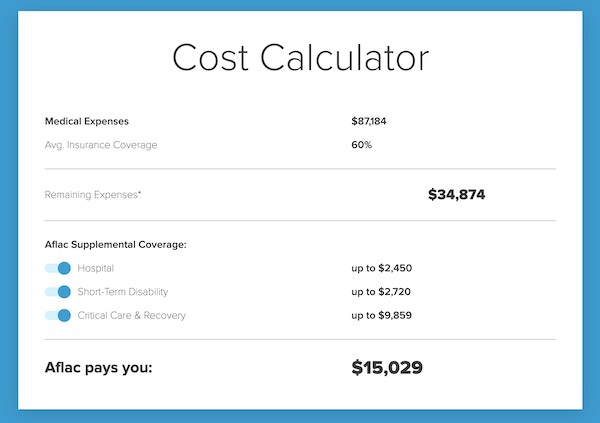Click the Short-Term Disability label
Image resolution: width=600 pixels, height=423 pixels.
[123, 292]
